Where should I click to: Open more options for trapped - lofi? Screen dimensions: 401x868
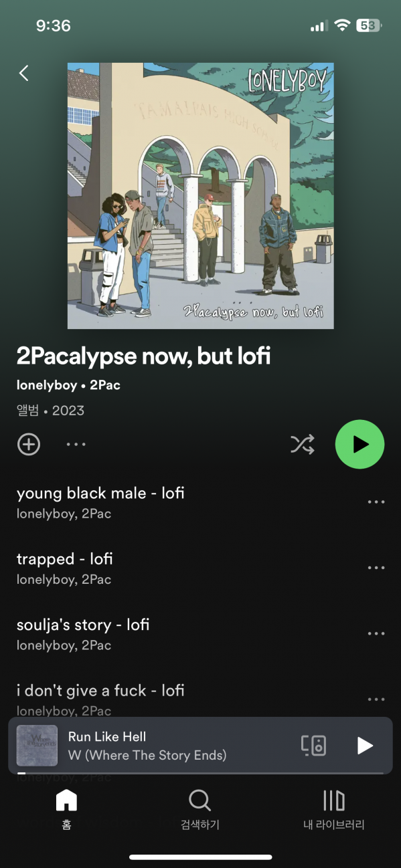click(376, 568)
